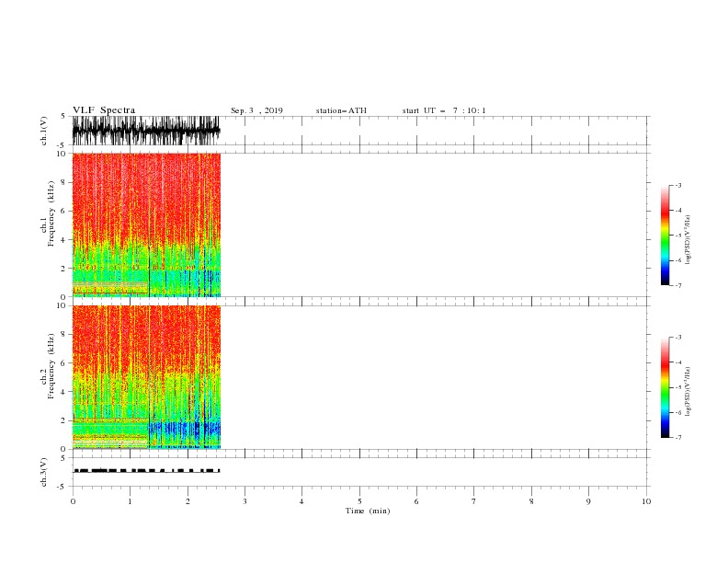Click the time axis tick label '5'

click(359, 501)
